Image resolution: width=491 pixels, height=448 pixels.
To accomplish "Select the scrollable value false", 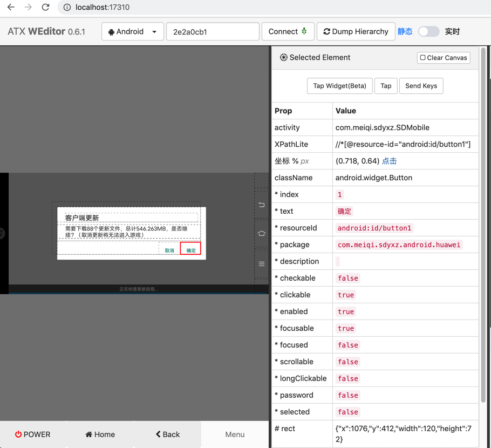I will [348, 362].
